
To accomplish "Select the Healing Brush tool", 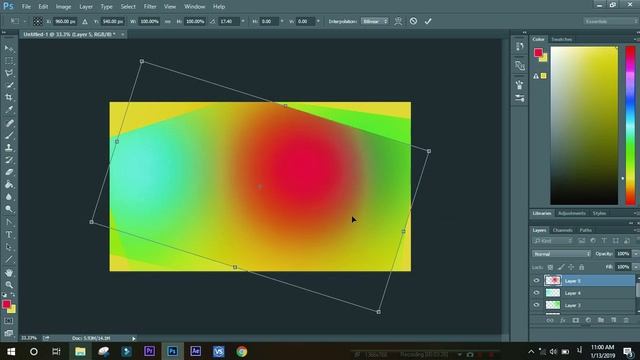I will 9,123.
